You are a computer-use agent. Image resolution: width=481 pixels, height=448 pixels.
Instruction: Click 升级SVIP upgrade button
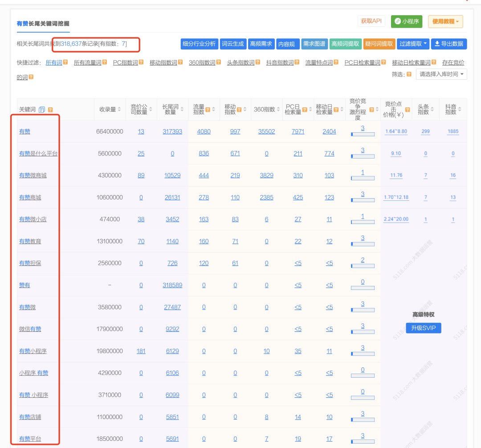click(x=424, y=328)
